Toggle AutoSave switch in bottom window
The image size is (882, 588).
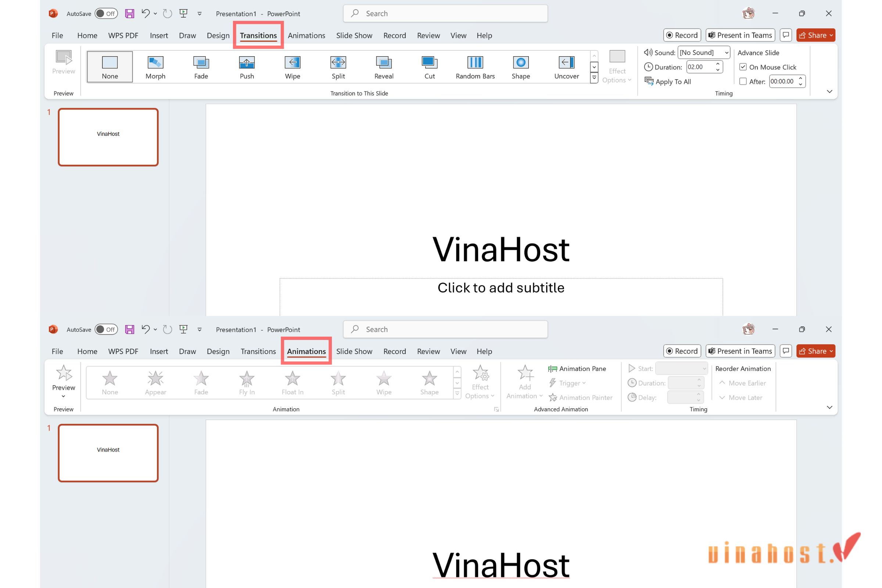point(106,329)
